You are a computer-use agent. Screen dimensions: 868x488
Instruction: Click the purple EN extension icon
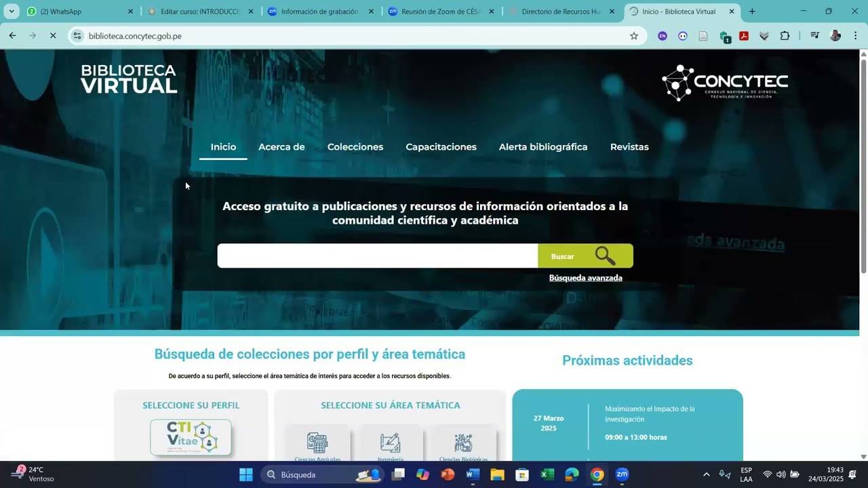[x=663, y=36]
